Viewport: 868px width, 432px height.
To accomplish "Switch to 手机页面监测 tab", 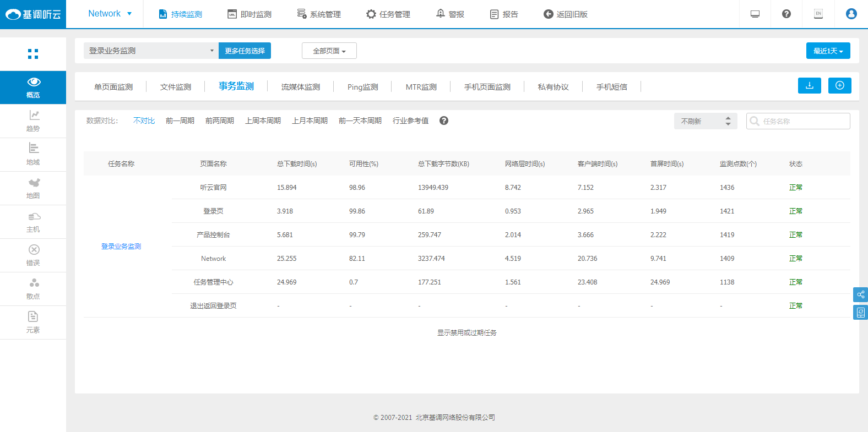I will 487,87.
